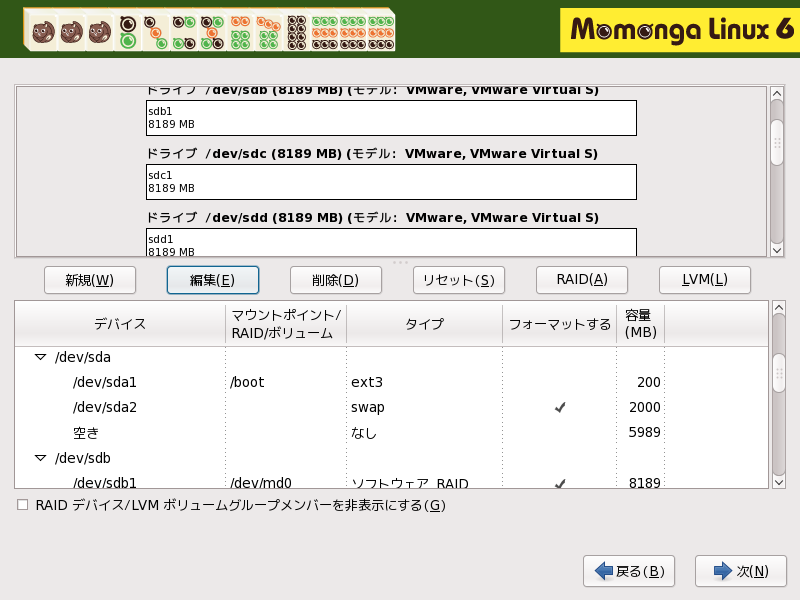800x600 pixels.
Task: Select the sdb1 partition block in the diagram
Action: pos(391,118)
